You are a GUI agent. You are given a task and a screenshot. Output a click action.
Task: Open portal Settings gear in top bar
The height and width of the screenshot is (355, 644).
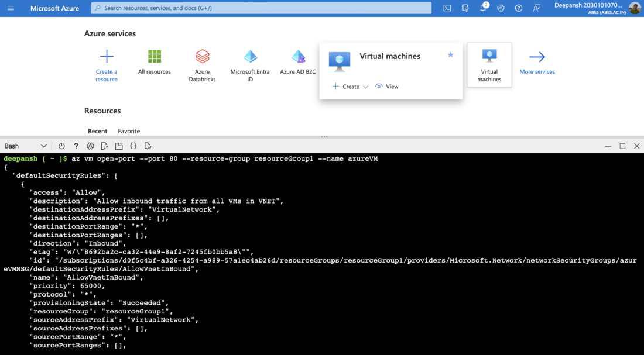click(501, 8)
